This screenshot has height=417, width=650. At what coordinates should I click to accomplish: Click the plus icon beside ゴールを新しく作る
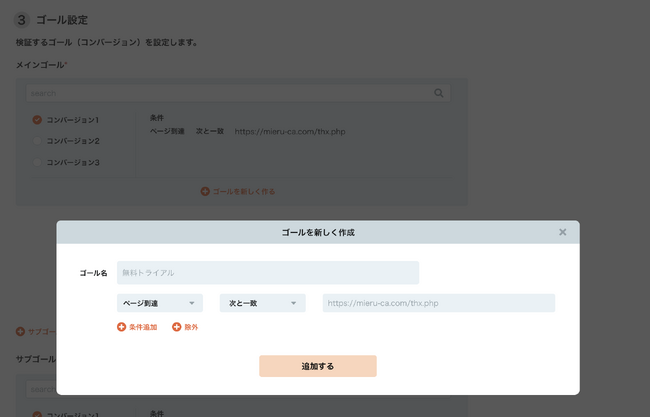205,192
